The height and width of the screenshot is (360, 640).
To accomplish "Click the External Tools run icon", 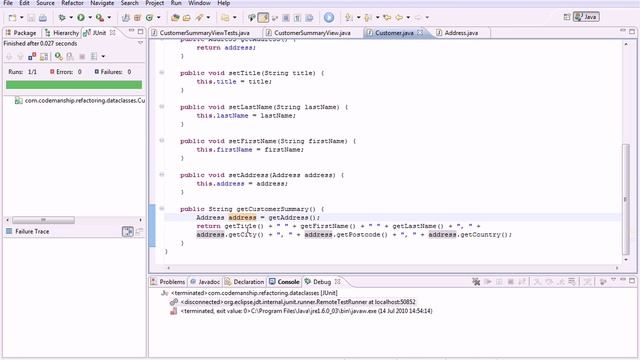I will tap(100, 18).
